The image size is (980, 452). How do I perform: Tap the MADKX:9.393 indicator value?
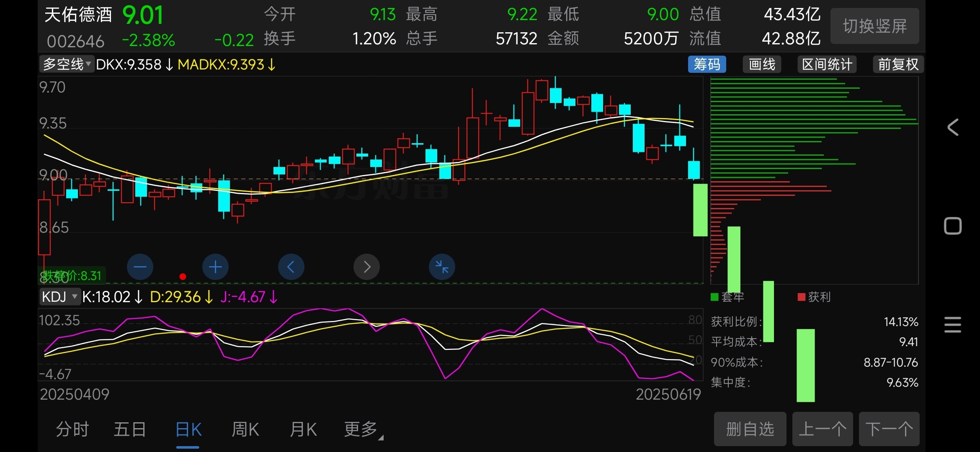(x=221, y=64)
